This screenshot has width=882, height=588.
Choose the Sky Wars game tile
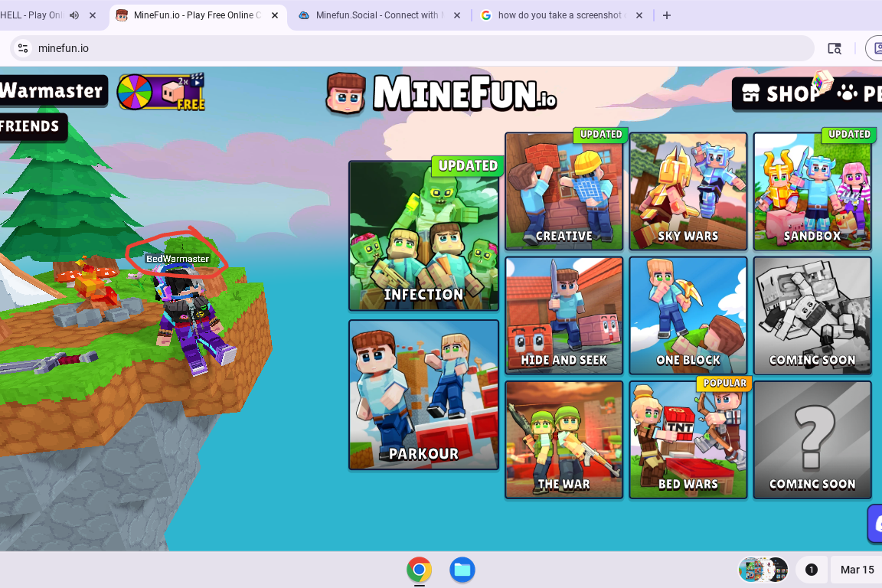tap(688, 191)
